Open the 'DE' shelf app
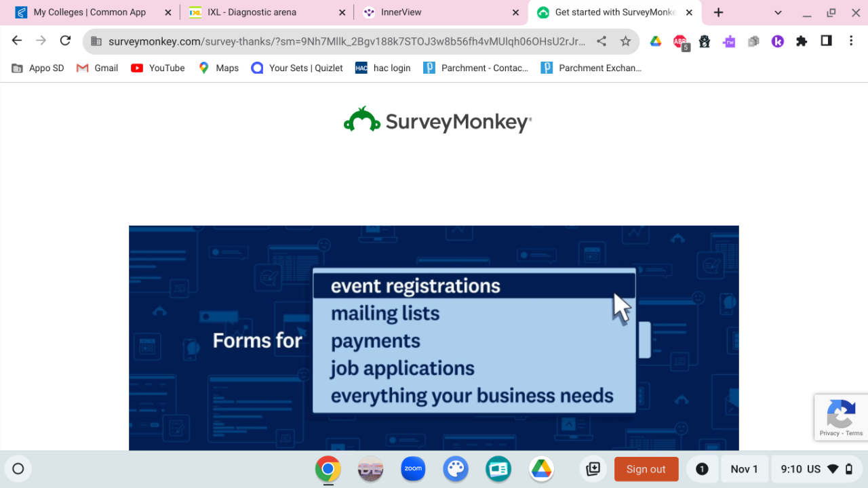Screen dimensions: 868x488 coord(370,469)
